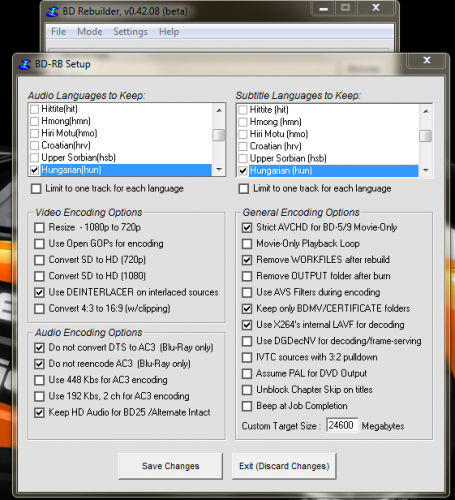Uncheck Hungarian(hun) audio language

[x=34, y=170]
